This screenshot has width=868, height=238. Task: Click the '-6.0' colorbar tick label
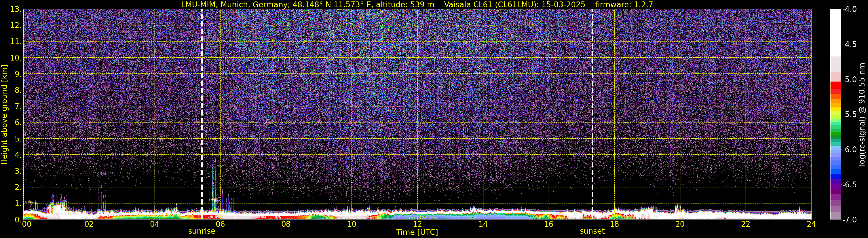pos(850,150)
